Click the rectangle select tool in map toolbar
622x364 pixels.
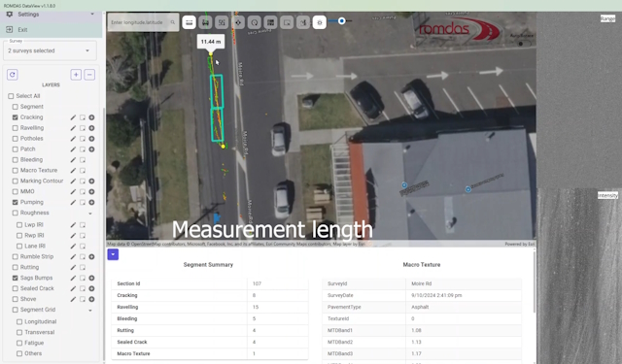pos(287,22)
